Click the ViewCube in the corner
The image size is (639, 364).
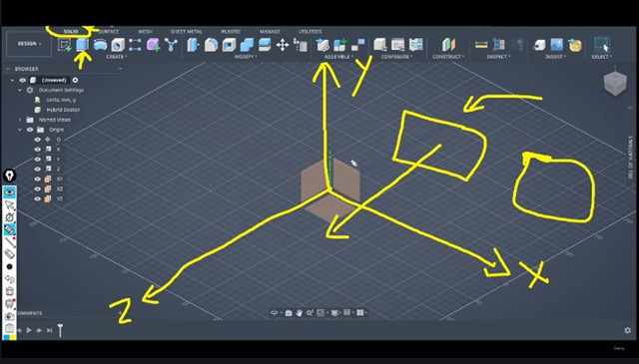pyautogui.click(x=615, y=83)
